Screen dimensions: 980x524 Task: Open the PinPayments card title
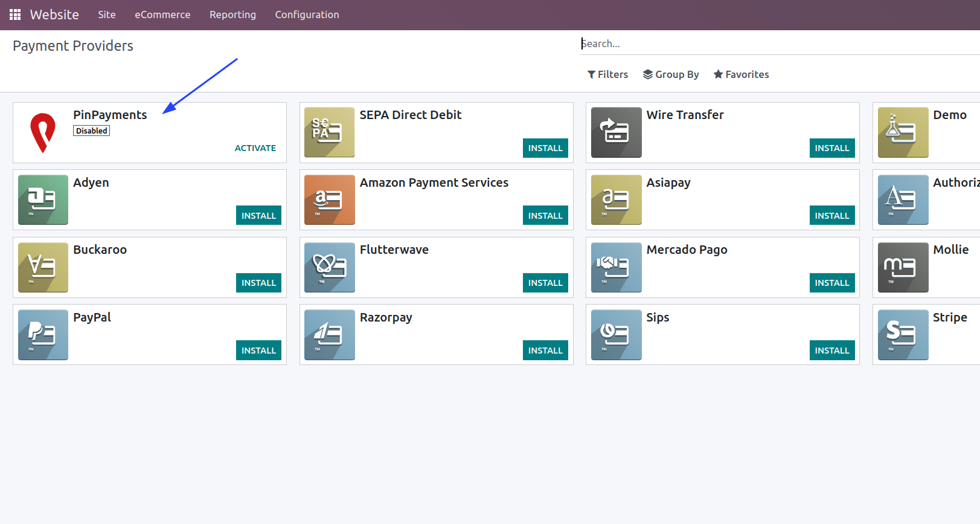point(110,115)
